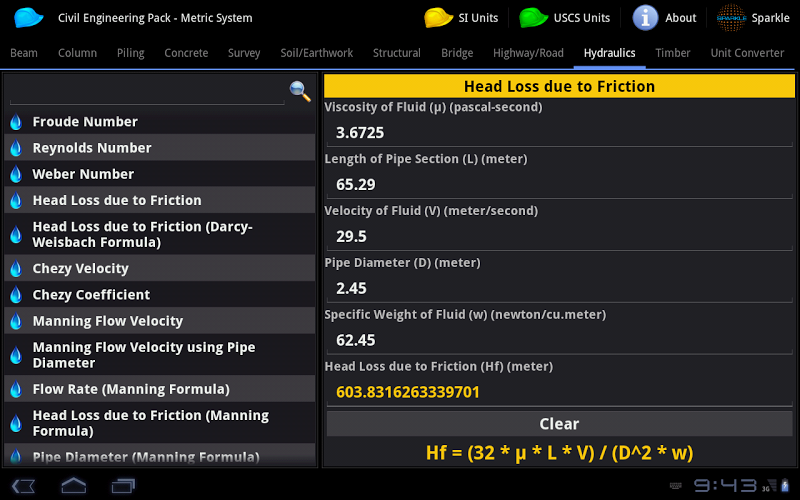This screenshot has height=500, width=800.
Task: Tap the Android back navigation icon
Action: tap(25, 486)
